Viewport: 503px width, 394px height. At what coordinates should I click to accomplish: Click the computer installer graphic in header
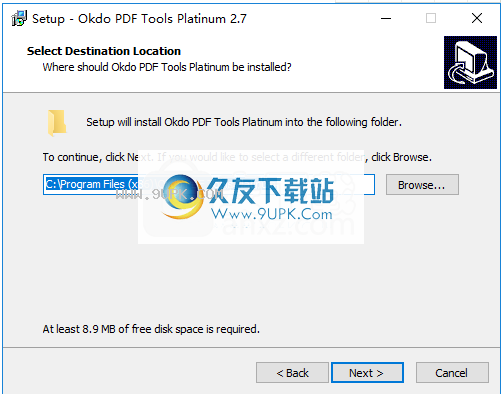(x=470, y=62)
